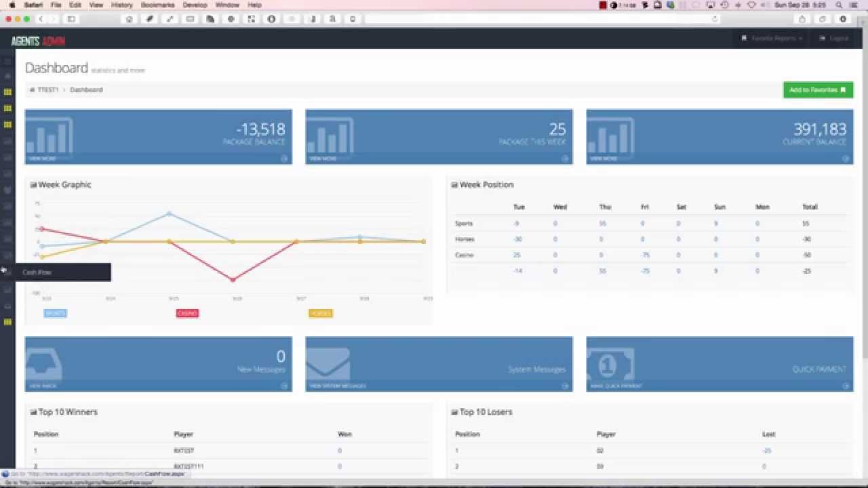Toggle the SPORTS series in chart legend
Viewport: 868px width, 488px height.
[x=55, y=313]
